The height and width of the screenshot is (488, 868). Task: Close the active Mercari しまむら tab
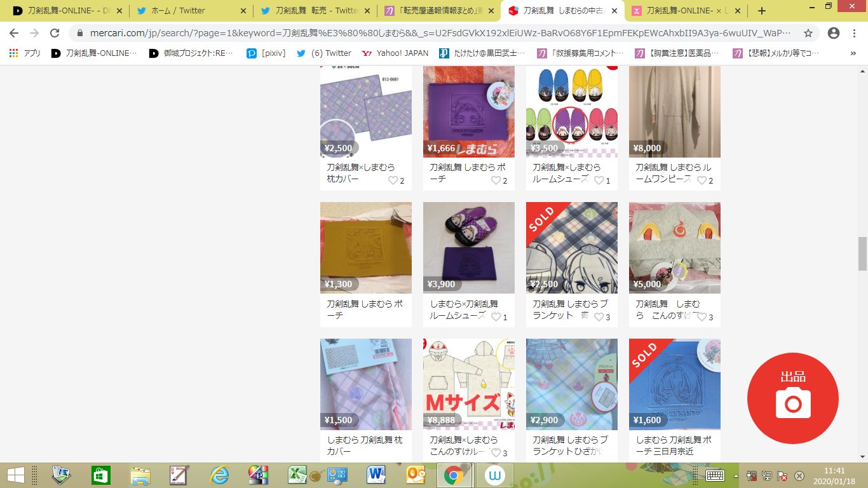(614, 11)
